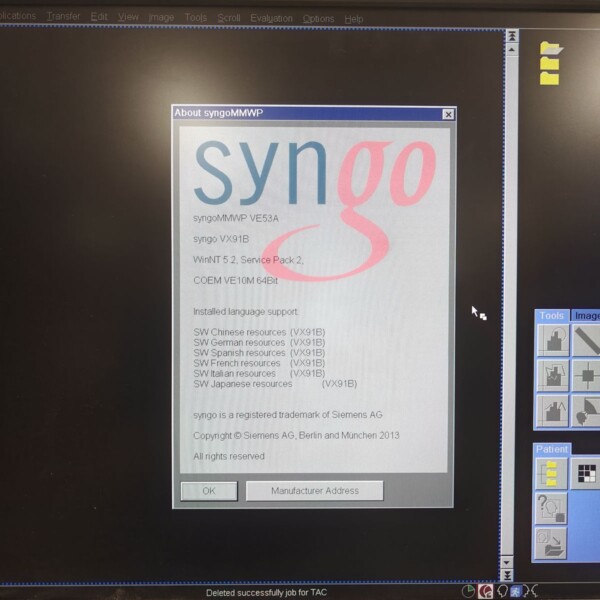This screenshot has height=600, width=600.
Task: Select the diagonal line tool icon
Action: [586, 340]
